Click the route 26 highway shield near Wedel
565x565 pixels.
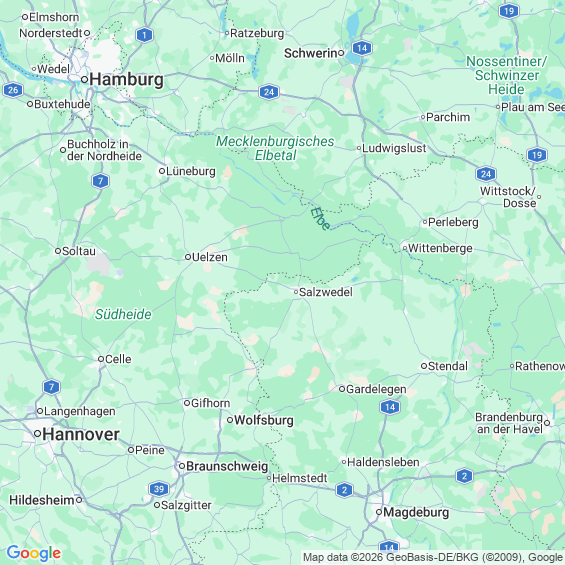(x=13, y=90)
